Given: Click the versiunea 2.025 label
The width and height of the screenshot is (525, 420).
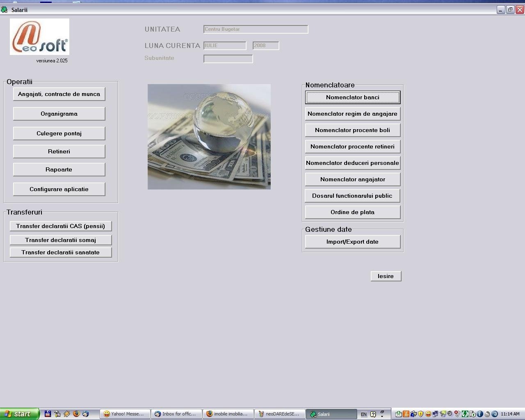Looking at the screenshot, I should tap(52, 61).
